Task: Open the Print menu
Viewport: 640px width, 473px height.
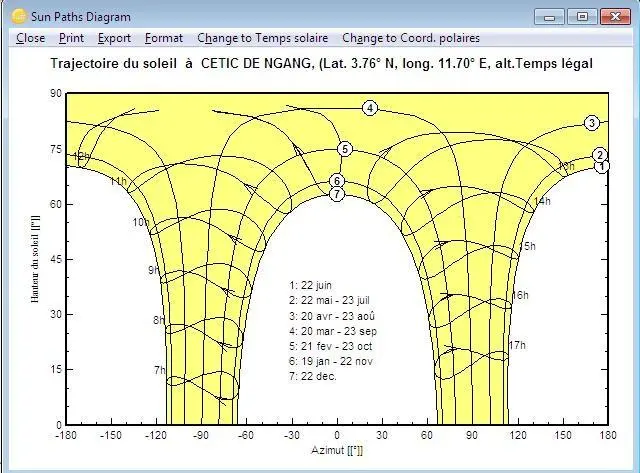Action: tap(71, 38)
